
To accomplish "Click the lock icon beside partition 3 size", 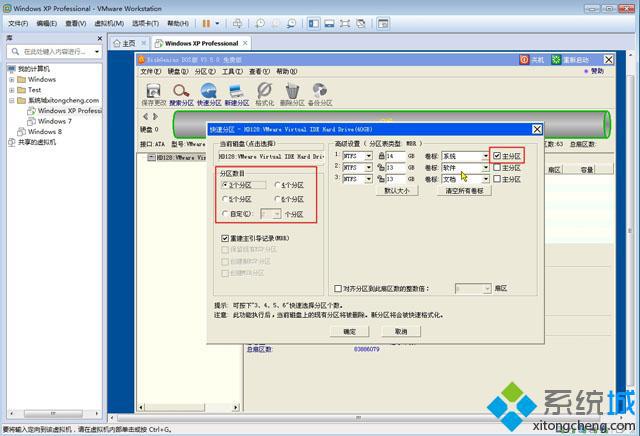I will [x=381, y=179].
